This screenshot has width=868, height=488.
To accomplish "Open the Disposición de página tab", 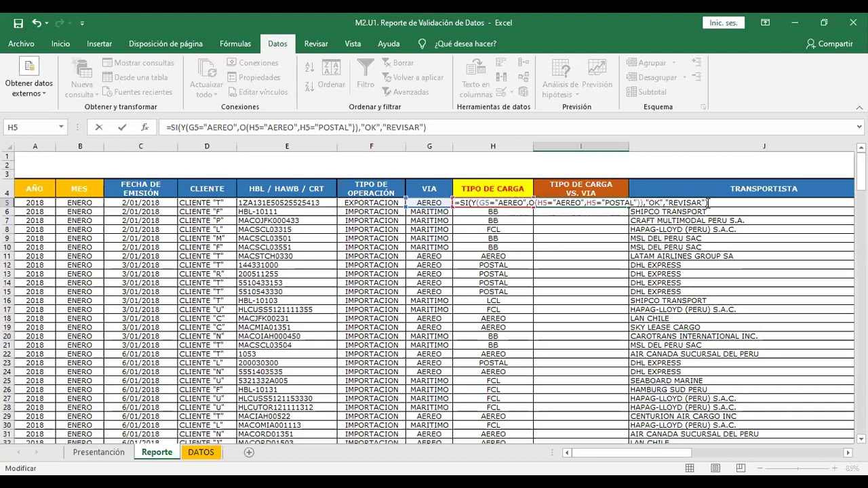I will [x=165, y=43].
